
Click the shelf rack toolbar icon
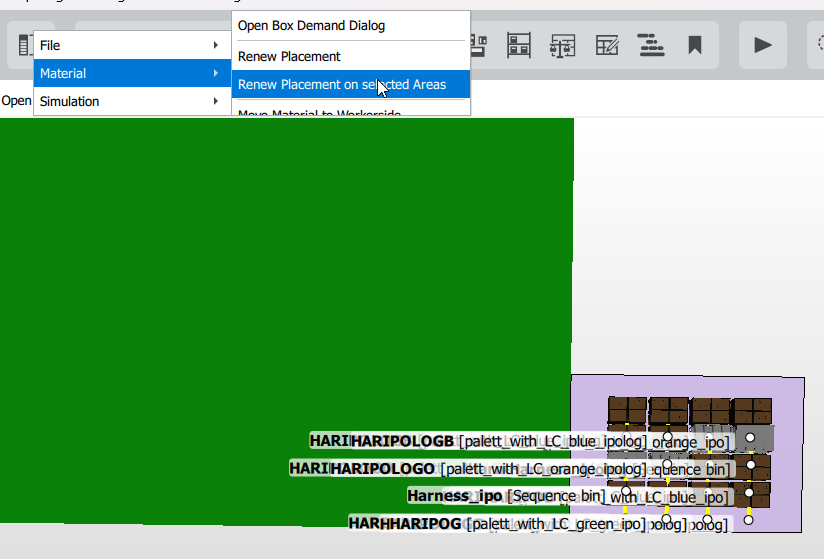pos(519,45)
